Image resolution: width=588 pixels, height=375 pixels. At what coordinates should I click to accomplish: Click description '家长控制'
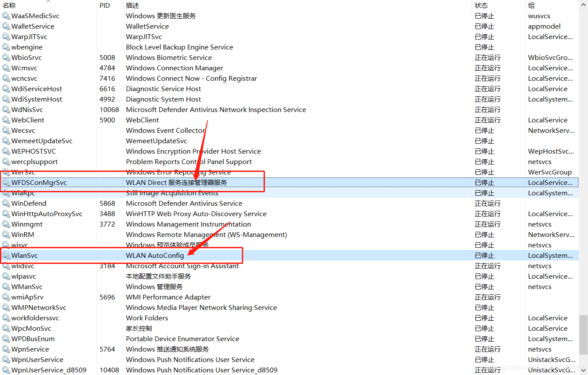139,328
